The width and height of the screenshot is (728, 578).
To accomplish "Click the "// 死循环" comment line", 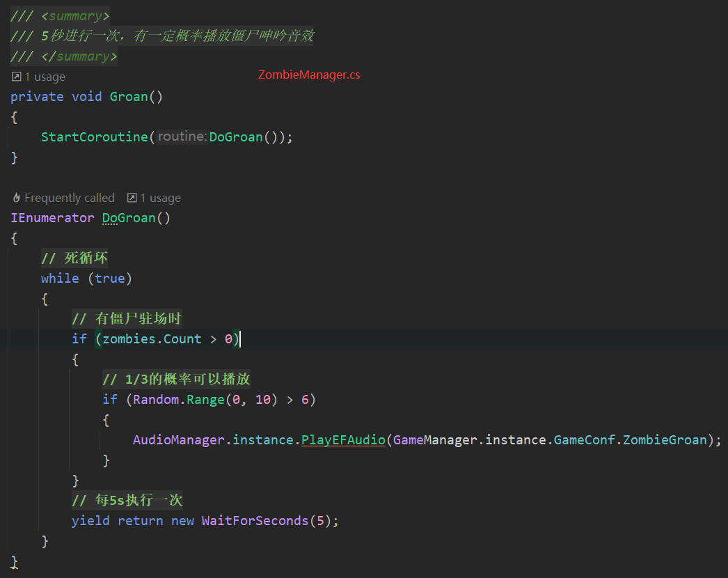I will tap(74, 258).
